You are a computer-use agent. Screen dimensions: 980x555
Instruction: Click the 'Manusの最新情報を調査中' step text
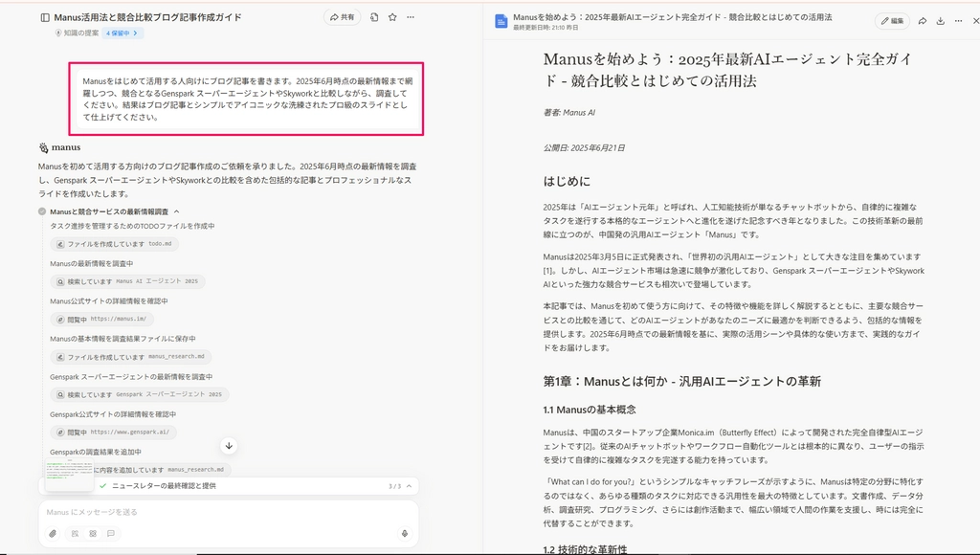(91, 264)
